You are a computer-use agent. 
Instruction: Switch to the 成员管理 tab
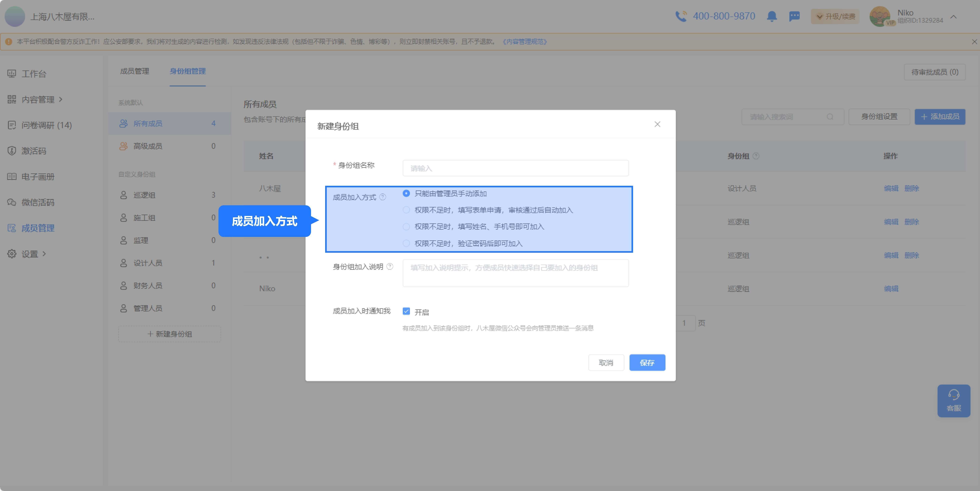pos(135,71)
